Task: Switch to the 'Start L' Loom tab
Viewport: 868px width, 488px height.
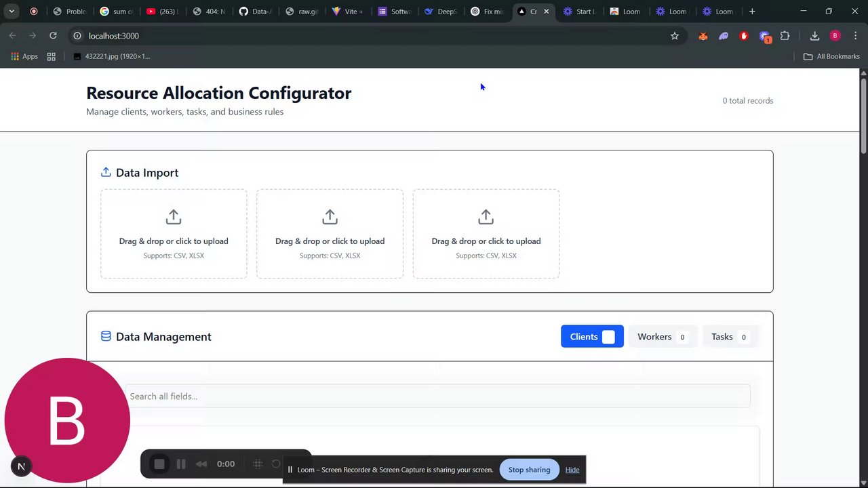Action: [580, 12]
